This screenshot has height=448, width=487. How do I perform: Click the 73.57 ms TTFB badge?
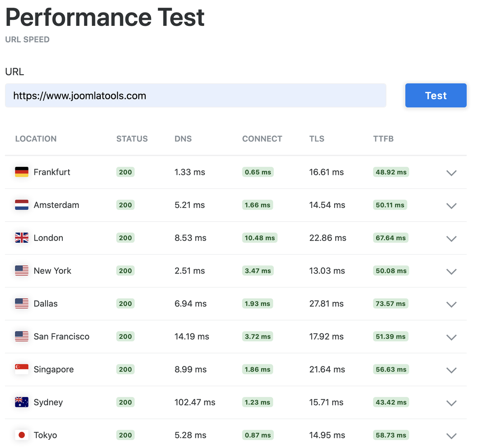pos(391,304)
